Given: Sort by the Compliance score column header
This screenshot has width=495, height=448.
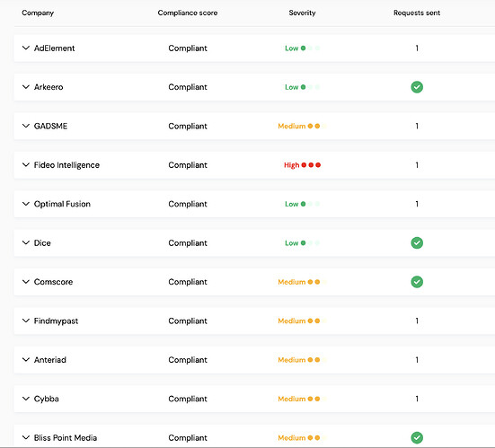Looking at the screenshot, I should pos(188,13).
